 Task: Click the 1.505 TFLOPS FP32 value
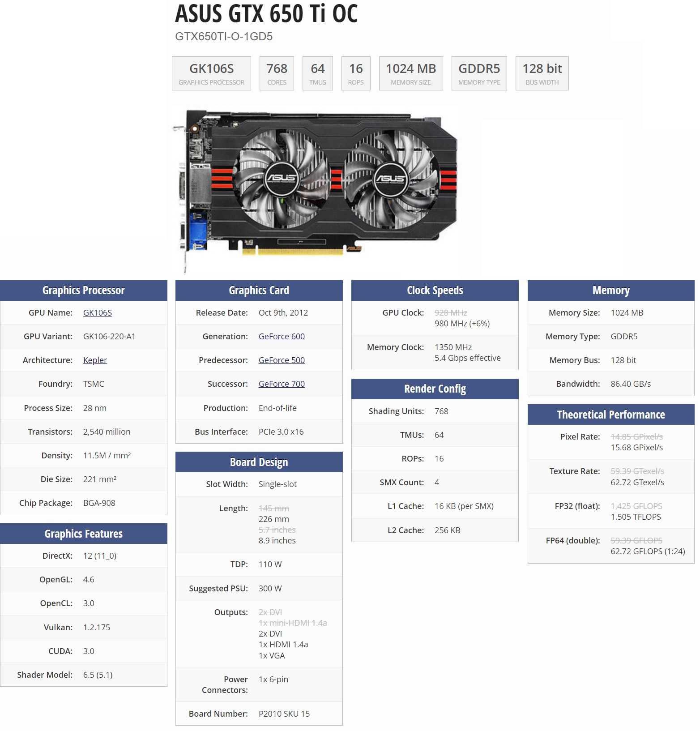[636, 517]
